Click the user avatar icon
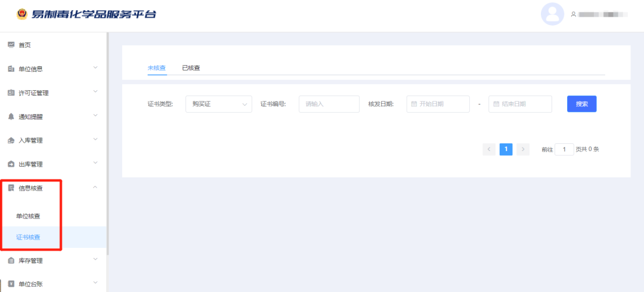Viewport: 644px width, 292px height. [x=552, y=14]
